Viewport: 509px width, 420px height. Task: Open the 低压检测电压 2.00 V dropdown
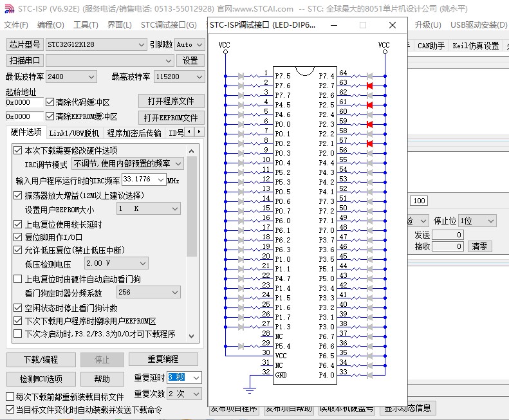coord(116,263)
